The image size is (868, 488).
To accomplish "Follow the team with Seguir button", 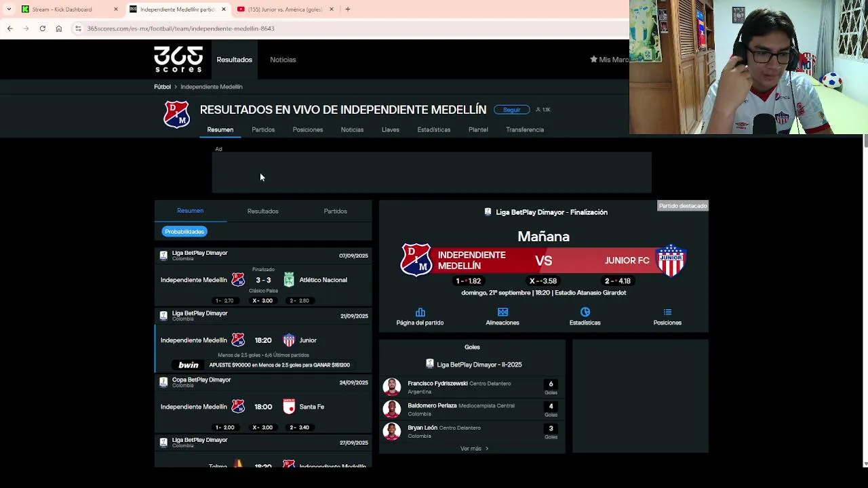I will pos(512,109).
